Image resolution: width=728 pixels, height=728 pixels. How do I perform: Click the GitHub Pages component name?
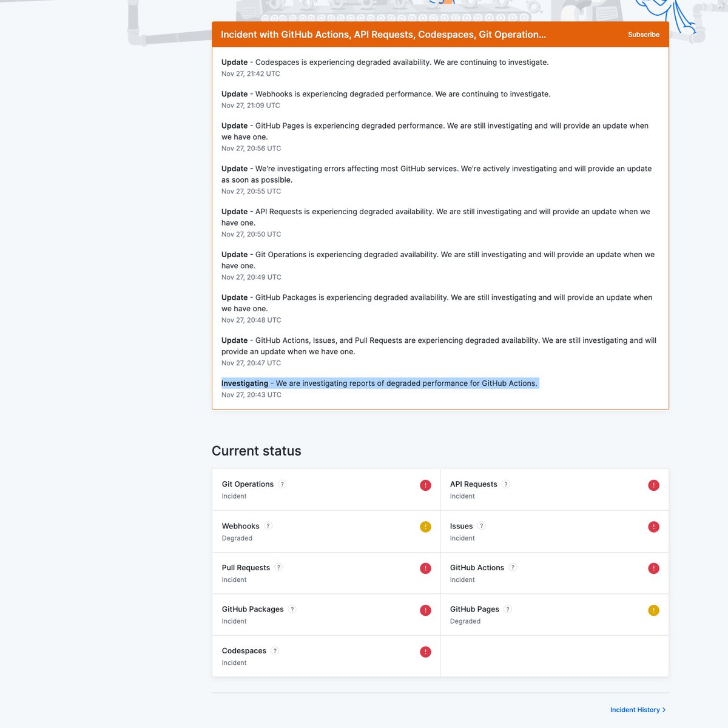point(474,609)
